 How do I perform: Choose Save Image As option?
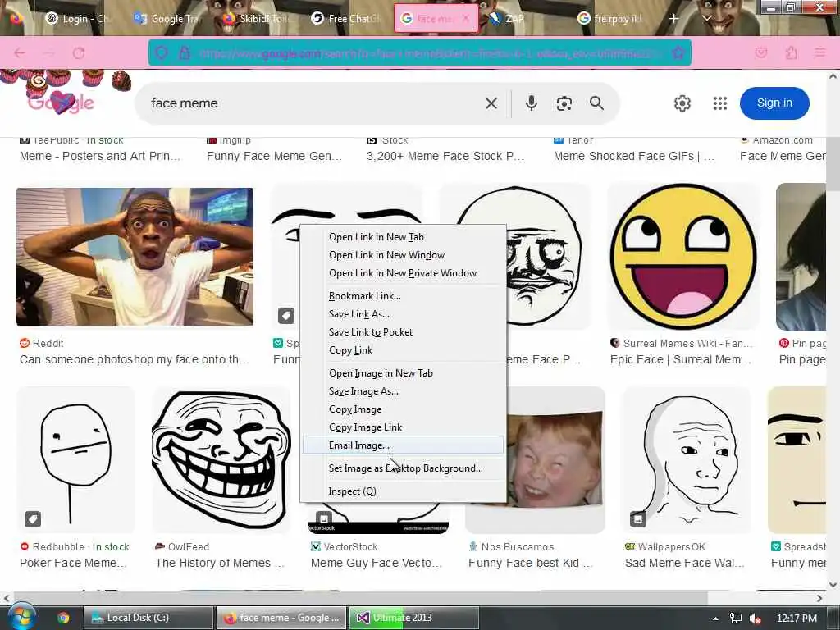[x=403, y=391]
